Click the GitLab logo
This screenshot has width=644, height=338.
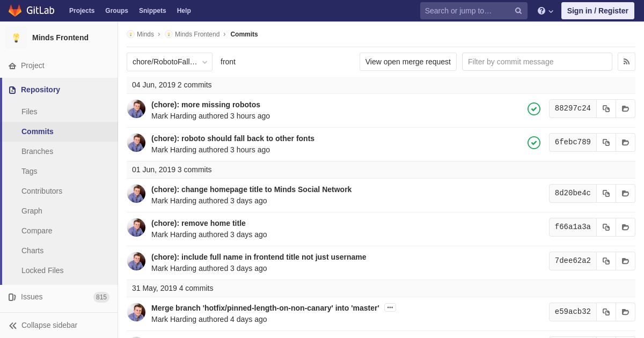point(32,11)
